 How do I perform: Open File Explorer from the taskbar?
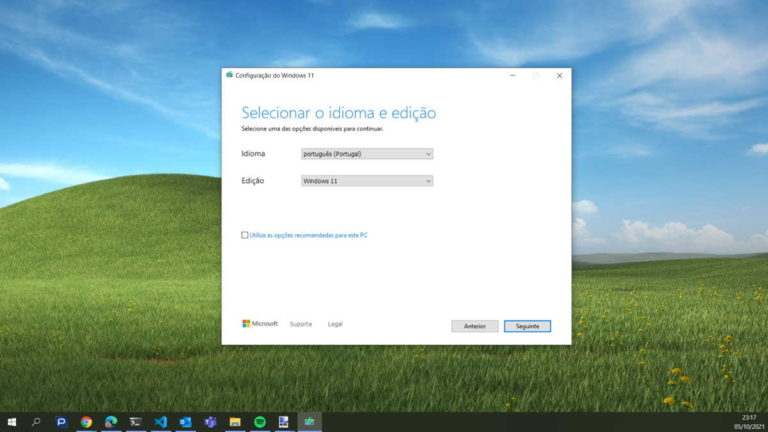[x=235, y=422]
